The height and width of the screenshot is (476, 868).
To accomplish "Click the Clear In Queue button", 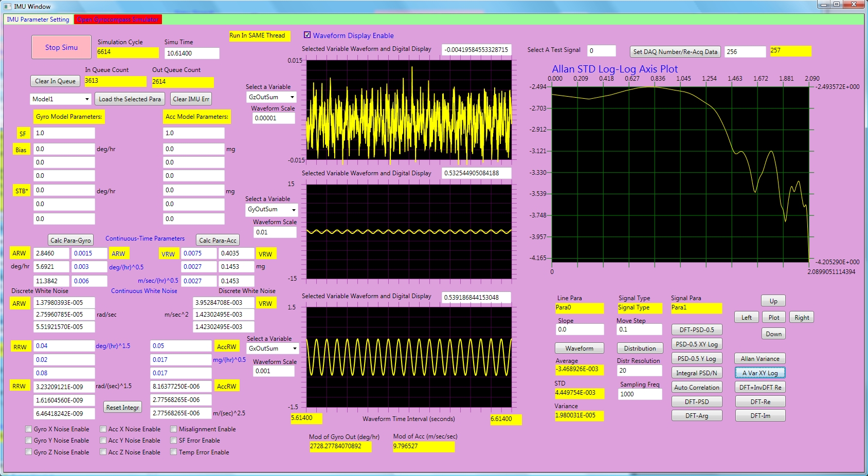I will 55,81.
